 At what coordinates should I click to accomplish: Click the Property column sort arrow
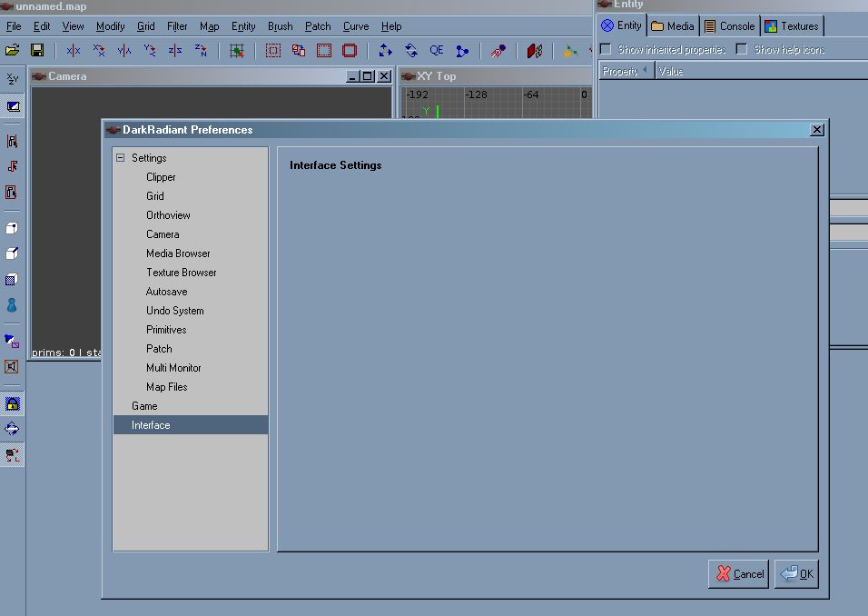[645, 71]
